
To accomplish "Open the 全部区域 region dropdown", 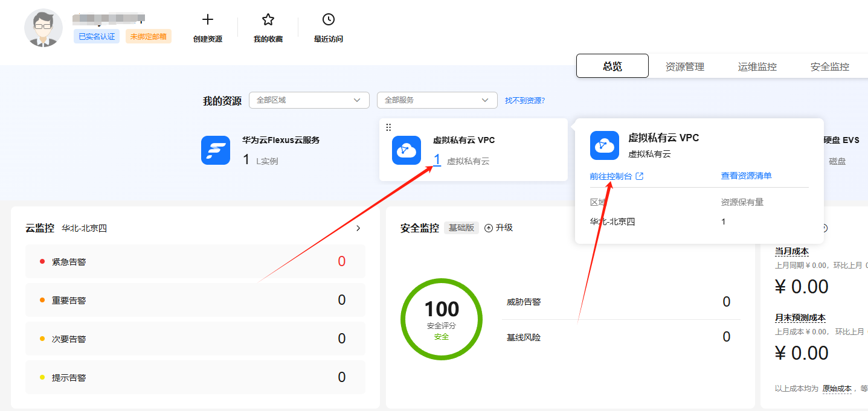I will [x=309, y=100].
